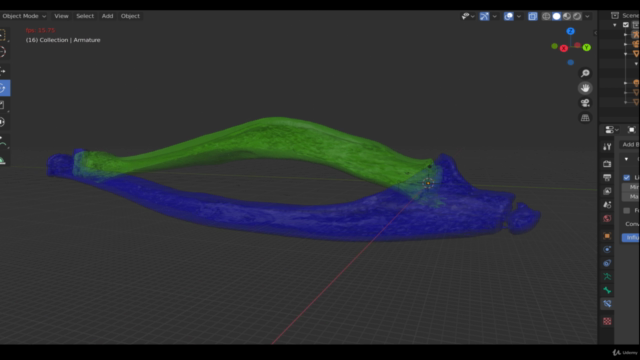Screen dimensions: 640x360
Task: Open properties editor type dropdown
Action: pyautogui.click(x=611, y=130)
